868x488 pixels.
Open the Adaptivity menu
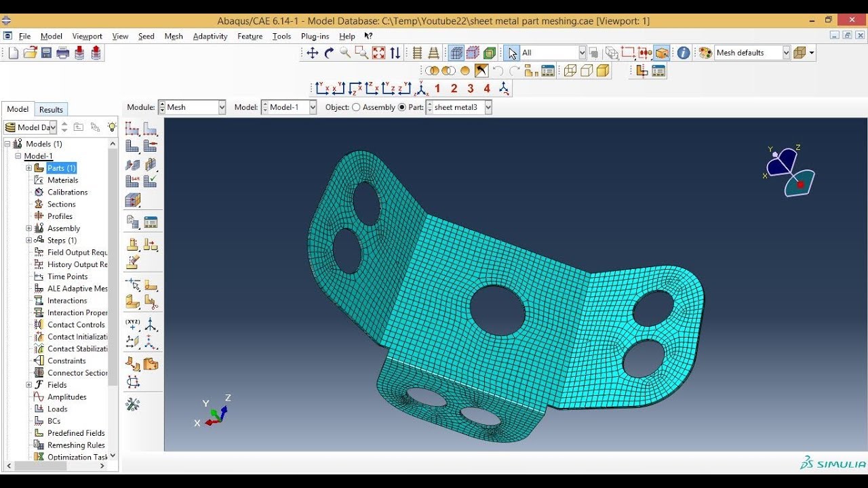point(210,36)
